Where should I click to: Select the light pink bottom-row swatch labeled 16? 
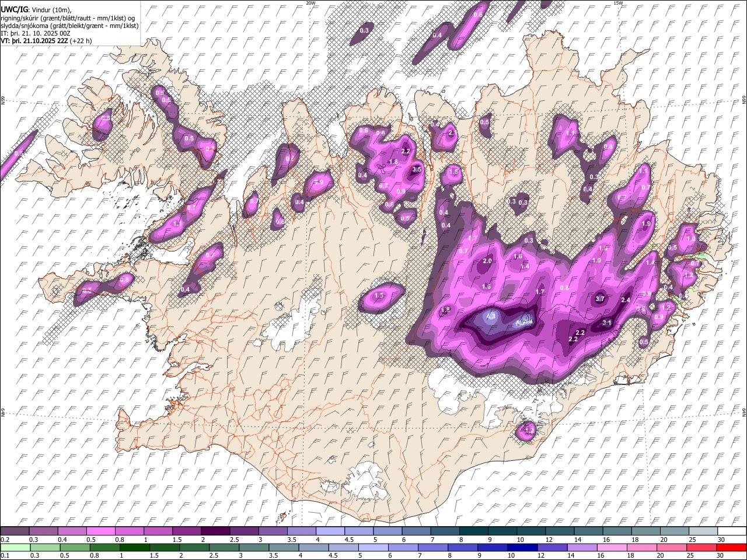click(612, 547)
